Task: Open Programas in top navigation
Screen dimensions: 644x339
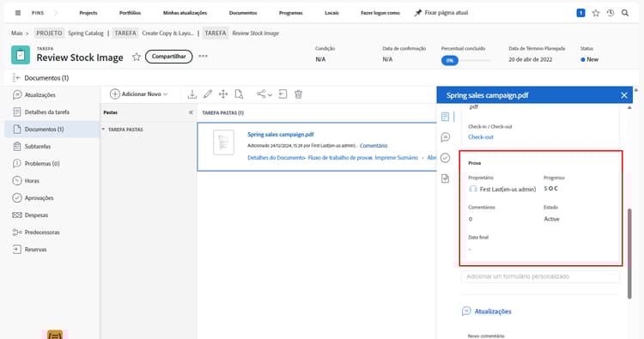Action: 291,13
